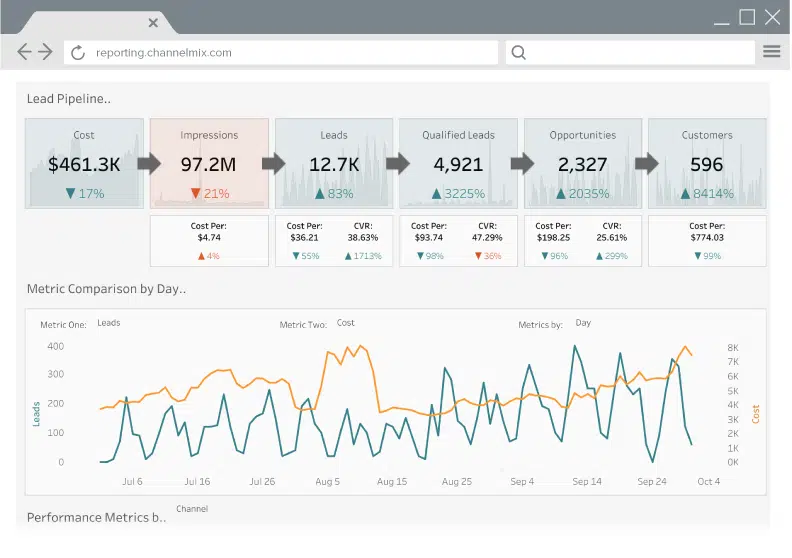Select the Leads 12.7K card
This screenshot has height=558, width=792.
coord(334,164)
